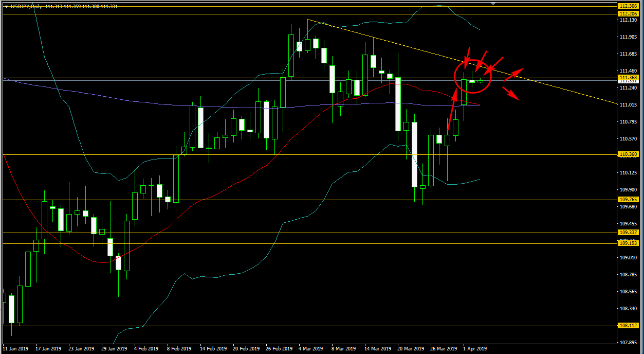Click the 11 Jan 2019 date label
644x354 pixels.
[16, 349]
